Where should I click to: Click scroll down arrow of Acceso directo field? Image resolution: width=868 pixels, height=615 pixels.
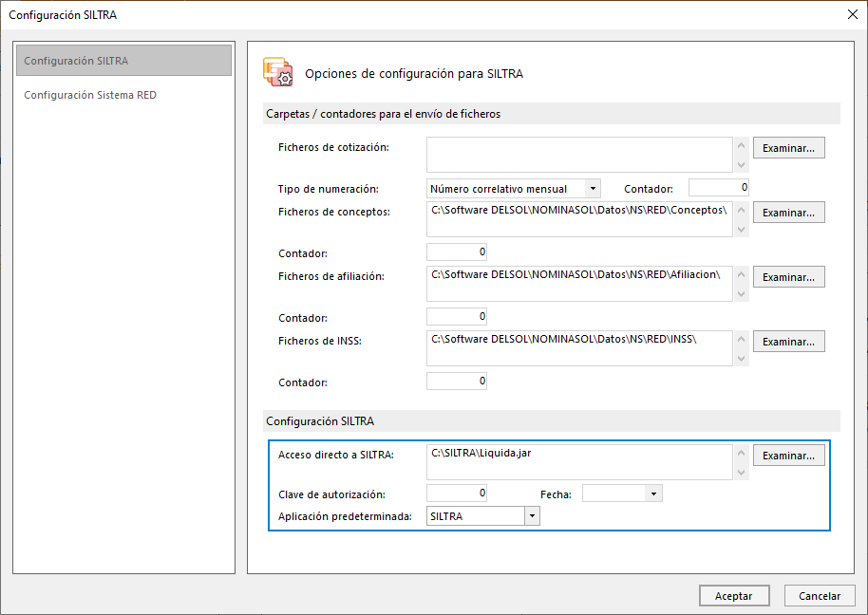click(x=742, y=473)
